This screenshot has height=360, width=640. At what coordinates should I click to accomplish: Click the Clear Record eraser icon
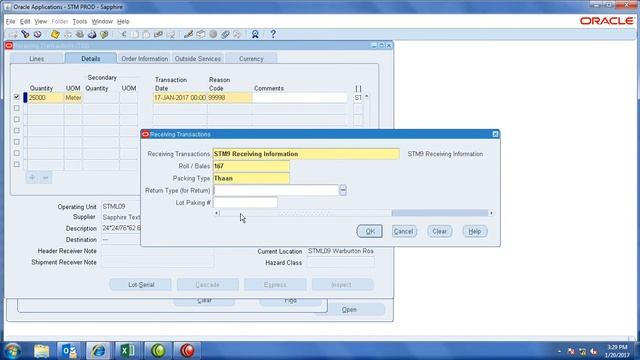pyautogui.click(x=158, y=34)
